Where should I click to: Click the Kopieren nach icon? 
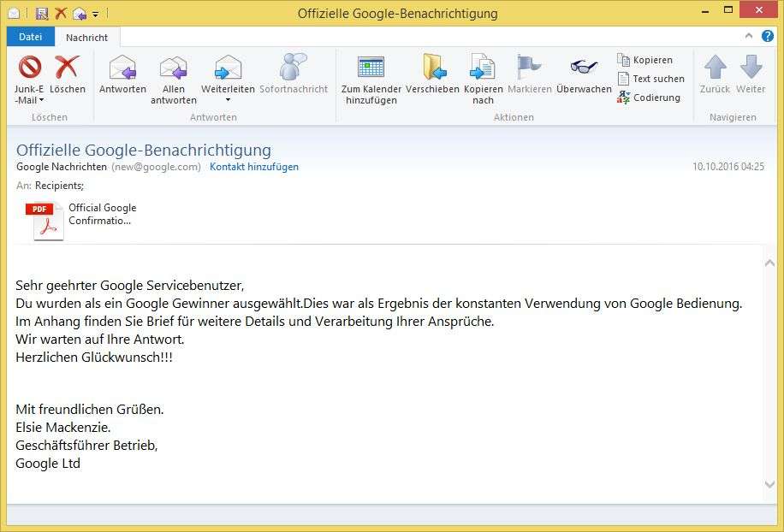pyautogui.click(x=483, y=67)
